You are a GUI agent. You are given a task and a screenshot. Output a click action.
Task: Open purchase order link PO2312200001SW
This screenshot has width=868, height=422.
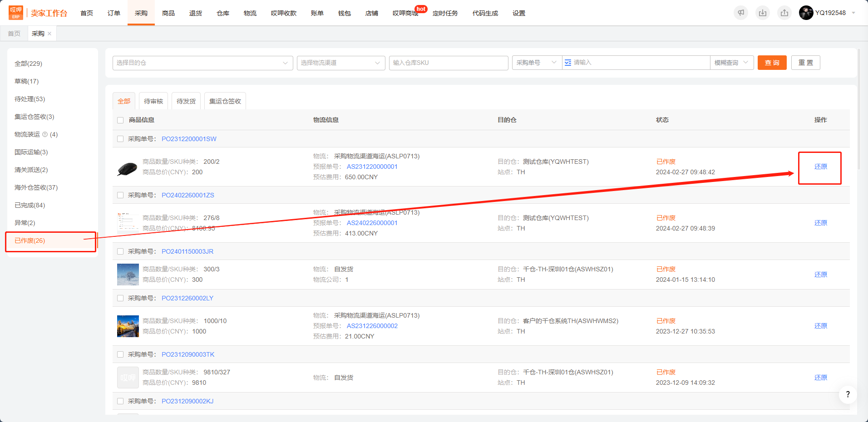point(189,139)
